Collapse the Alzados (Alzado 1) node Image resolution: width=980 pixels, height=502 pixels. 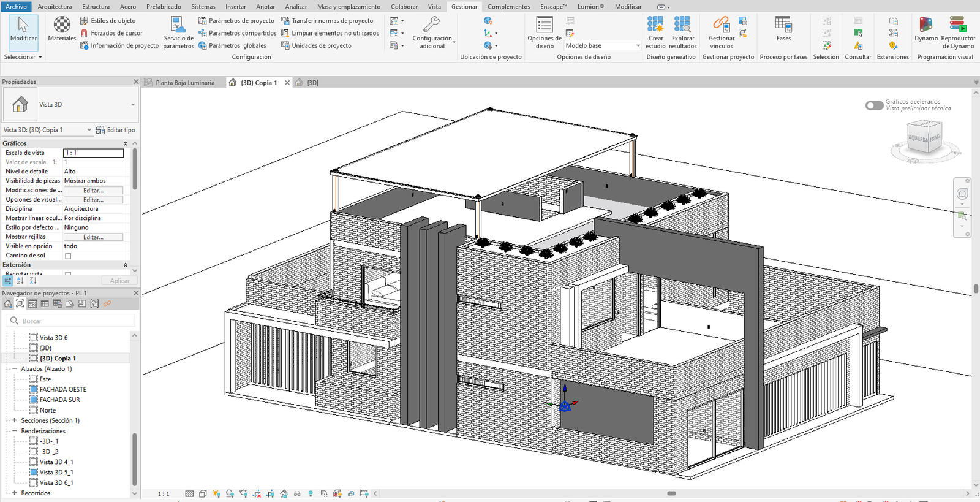point(14,369)
